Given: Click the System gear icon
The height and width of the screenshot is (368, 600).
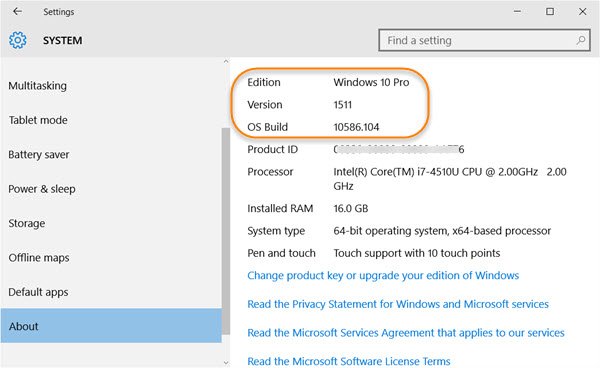Looking at the screenshot, I should point(18,40).
